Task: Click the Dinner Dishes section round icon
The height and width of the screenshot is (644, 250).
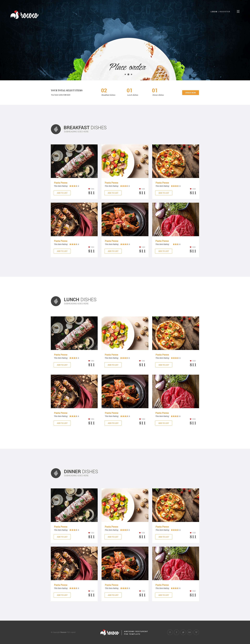Action: point(56,473)
